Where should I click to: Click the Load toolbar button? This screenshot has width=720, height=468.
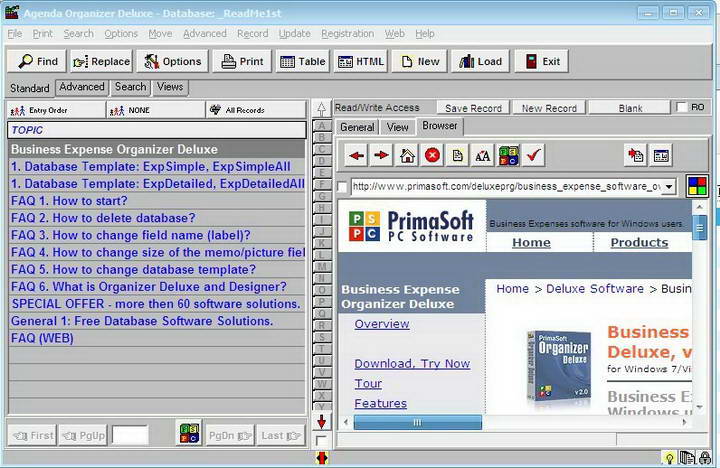pyautogui.click(x=480, y=61)
